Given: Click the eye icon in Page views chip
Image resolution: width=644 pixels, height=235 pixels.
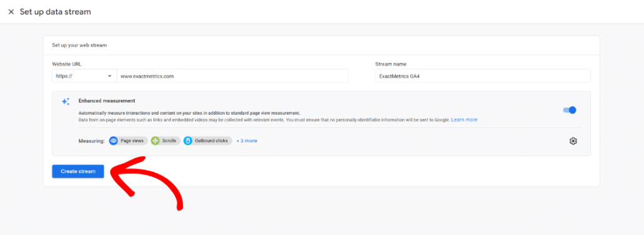Looking at the screenshot, I should pyautogui.click(x=114, y=140).
